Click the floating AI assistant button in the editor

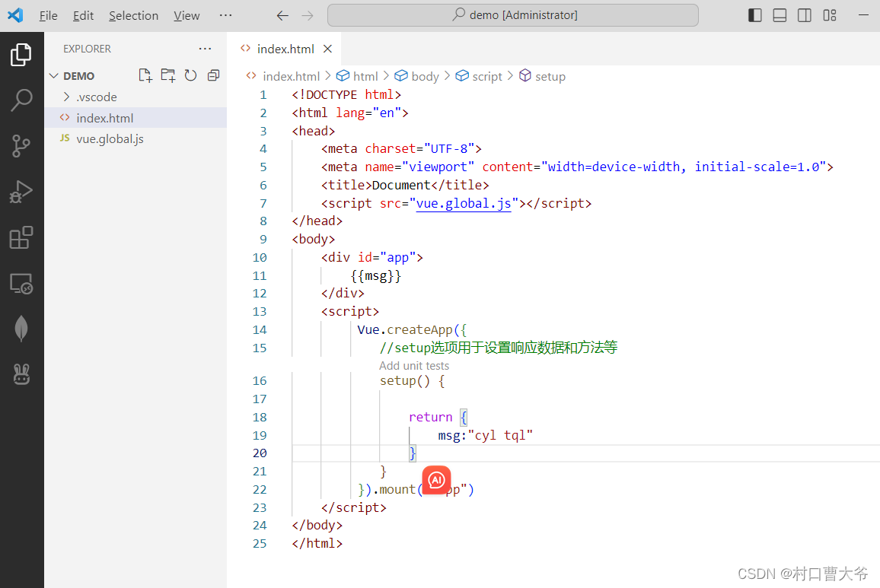point(436,480)
